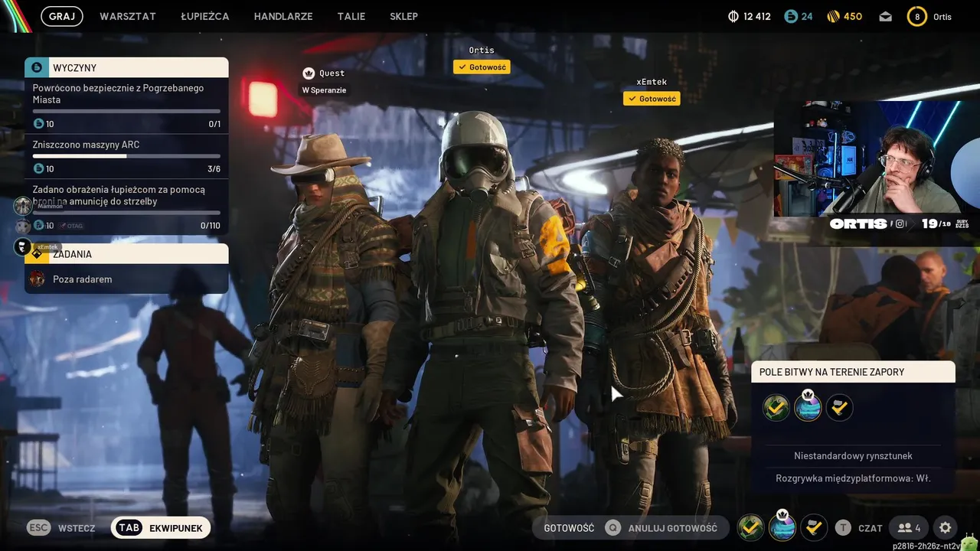Click the xEmtek avatar on the left
Viewport: 980px width, 551px height.
tap(23, 247)
